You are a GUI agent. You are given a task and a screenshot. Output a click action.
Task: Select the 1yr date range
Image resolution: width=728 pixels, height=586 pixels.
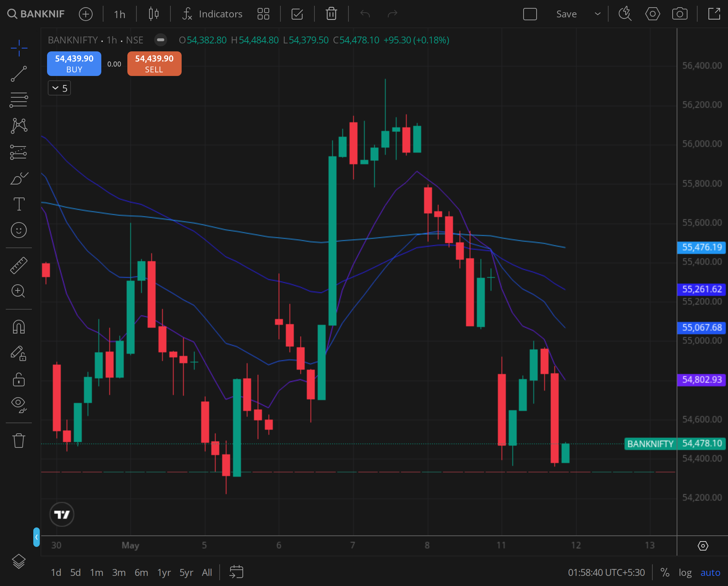tap(164, 573)
